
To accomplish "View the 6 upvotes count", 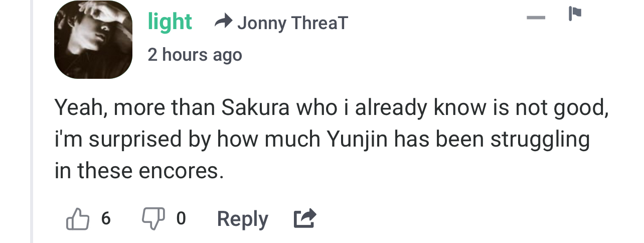I will pos(106,218).
